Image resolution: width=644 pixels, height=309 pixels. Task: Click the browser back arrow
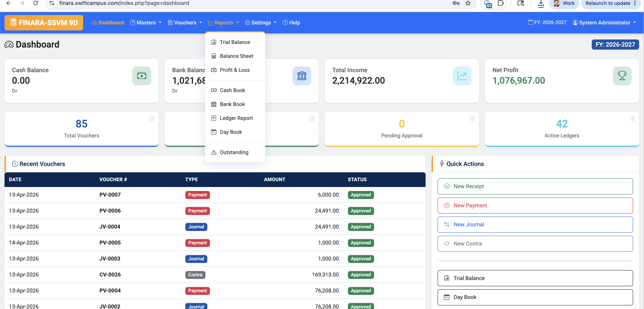[x=9, y=3]
